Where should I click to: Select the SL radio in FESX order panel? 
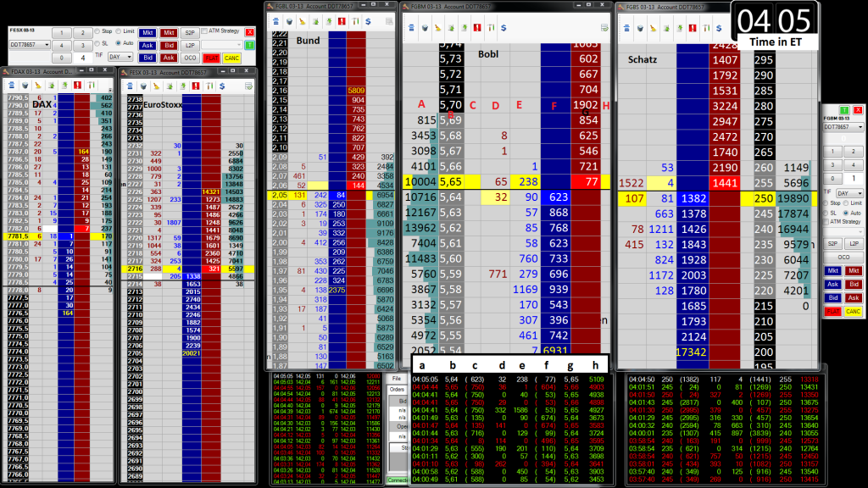coord(97,43)
